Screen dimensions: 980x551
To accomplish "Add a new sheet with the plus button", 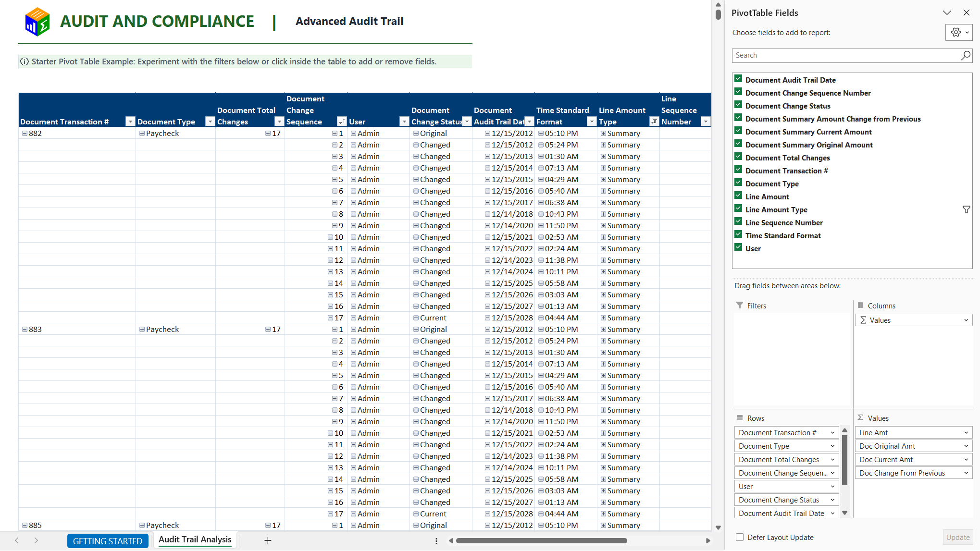I will (x=268, y=540).
